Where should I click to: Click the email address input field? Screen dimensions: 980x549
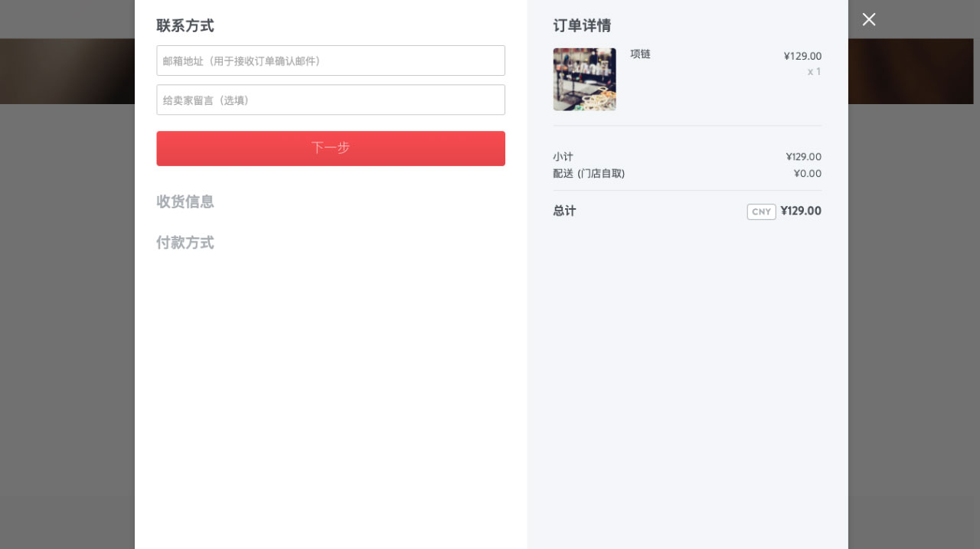[330, 60]
